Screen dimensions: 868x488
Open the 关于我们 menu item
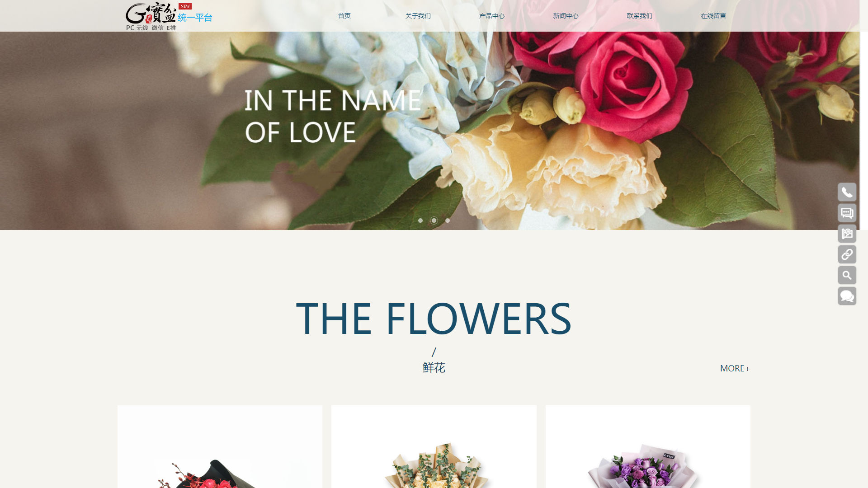tap(418, 16)
